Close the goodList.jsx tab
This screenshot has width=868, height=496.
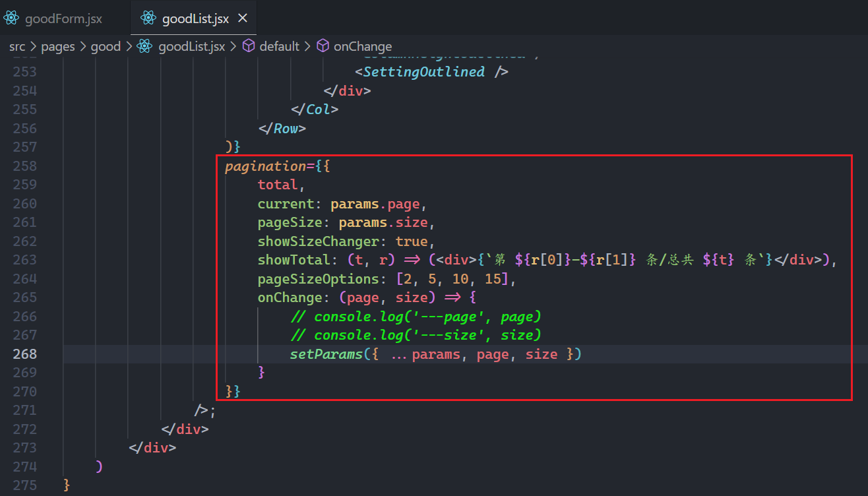pyautogui.click(x=243, y=18)
